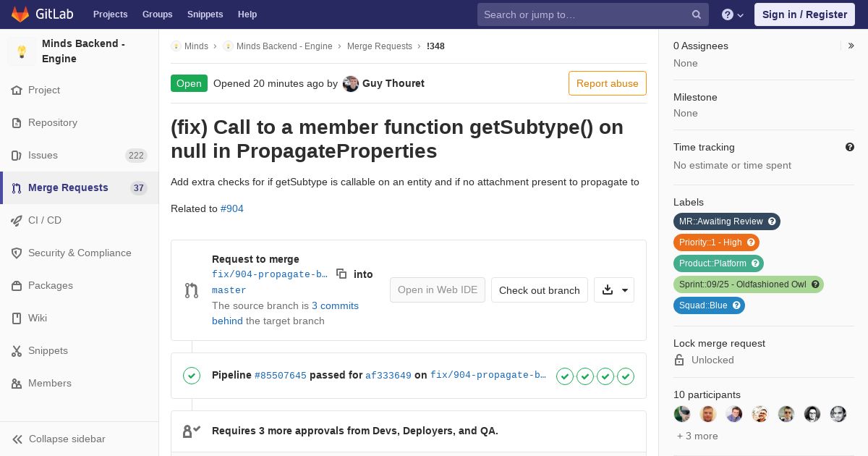Click the Security & Compliance shield icon
Viewport: 868px width, 456px height.
pos(17,253)
